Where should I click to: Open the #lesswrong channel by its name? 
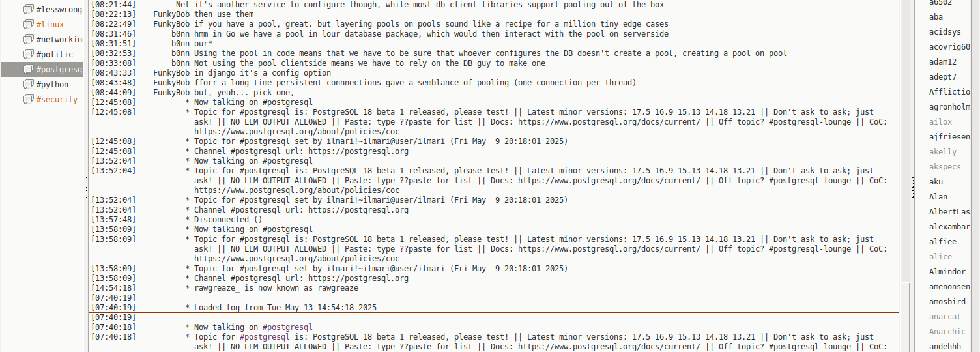[x=59, y=10]
